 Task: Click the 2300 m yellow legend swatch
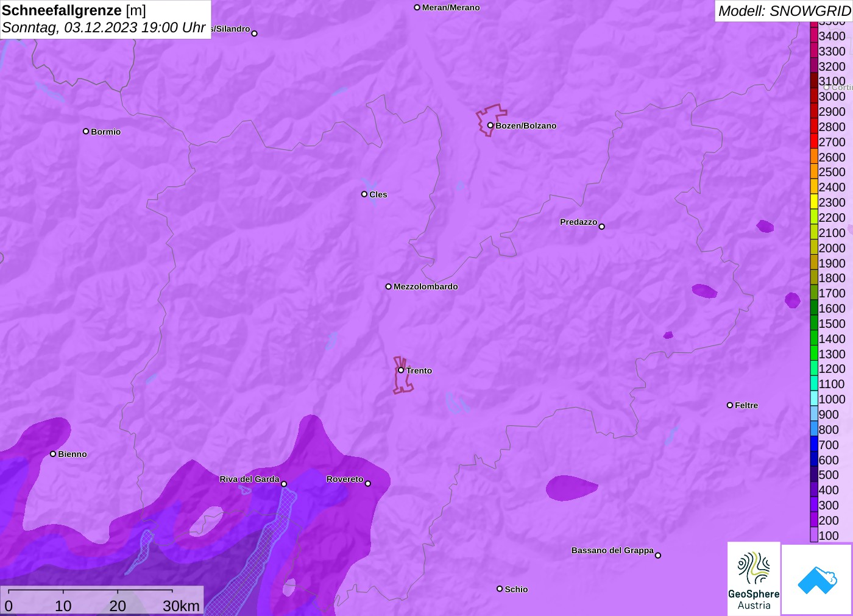[814, 202]
